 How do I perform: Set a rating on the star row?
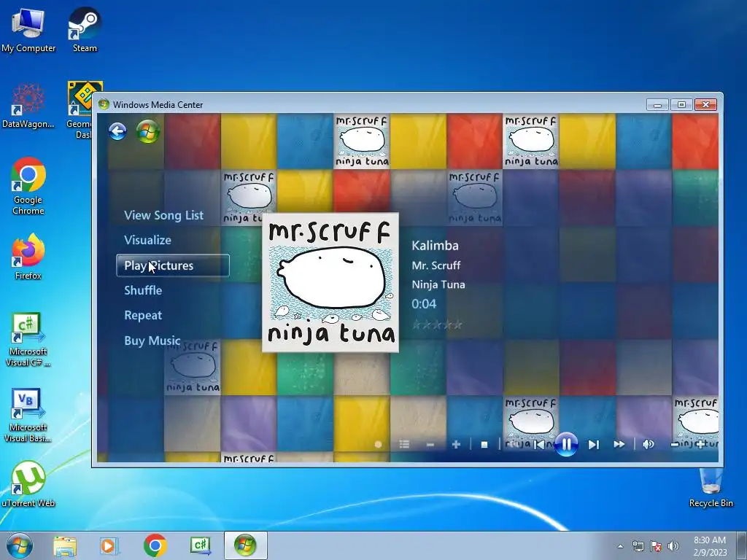pyautogui.click(x=437, y=324)
